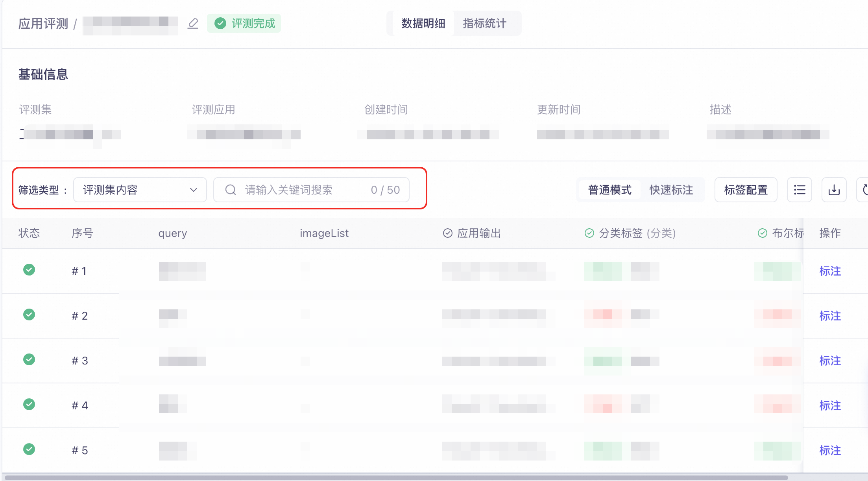Click 标注 link for row #5
This screenshot has width=868, height=481.
(x=830, y=450)
